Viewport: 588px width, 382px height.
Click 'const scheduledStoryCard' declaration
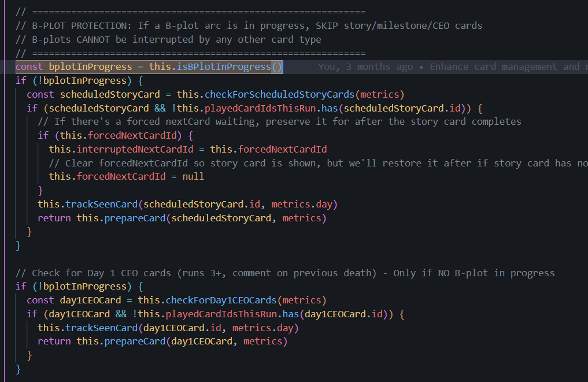(x=94, y=94)
